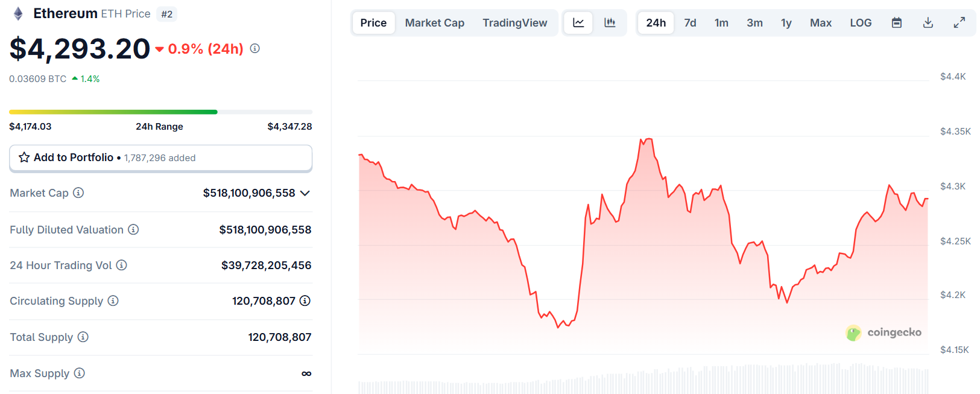Screen dimensions: 980x394
Task: Show Max Supply info icon
Action: (x=79, y=373)
